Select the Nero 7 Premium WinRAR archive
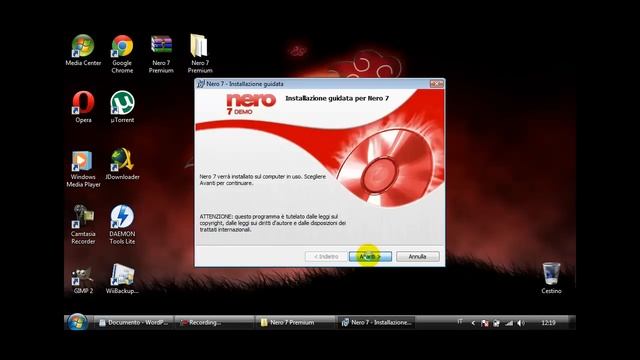 click(x=161, y=53)
